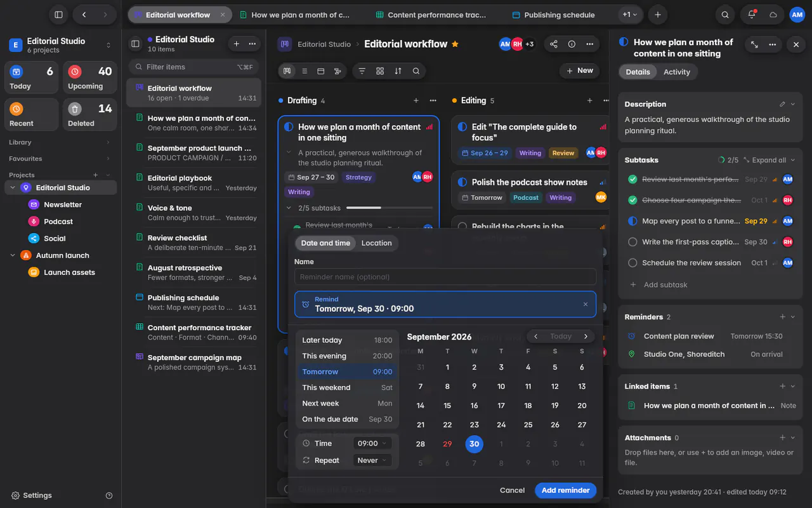Toggle "Map every post to a funne..." subtask status

(x=632, y=221)
